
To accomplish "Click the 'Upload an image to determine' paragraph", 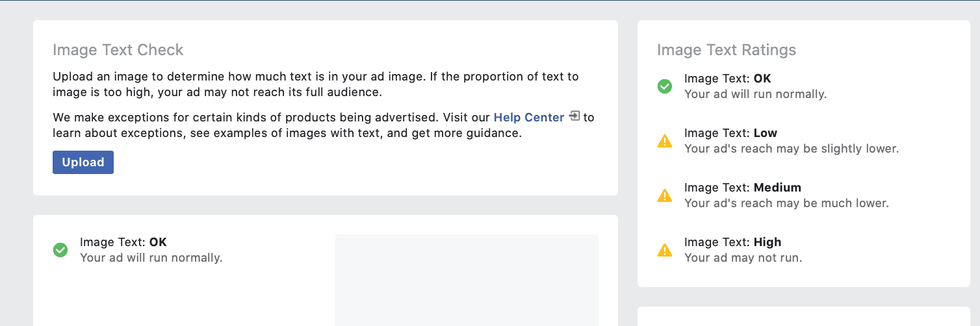I will coord(316,84).
